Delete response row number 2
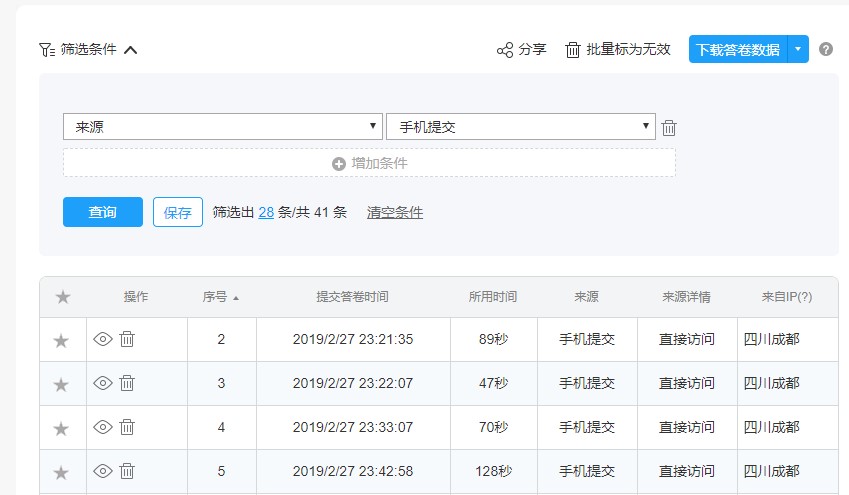The width and height of the screenshot is (849, 495). coord(127,339)
